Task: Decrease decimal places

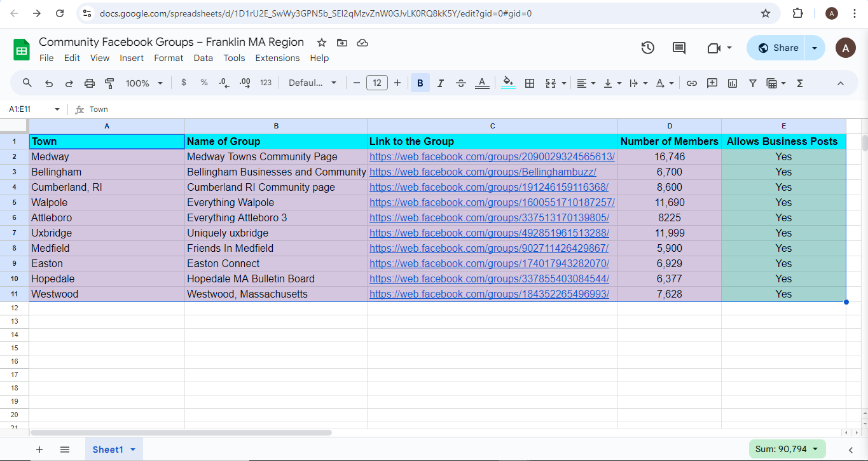Action: coord(224,83)
